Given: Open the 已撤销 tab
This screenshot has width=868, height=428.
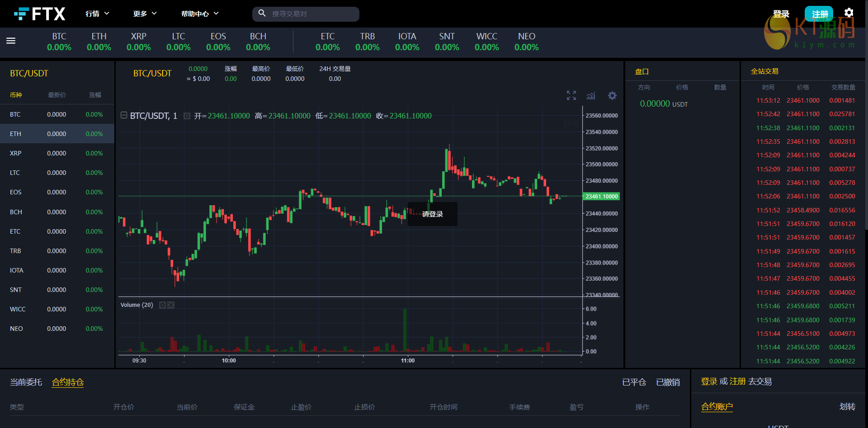Looking at the screenshot, I should point(668,382).
